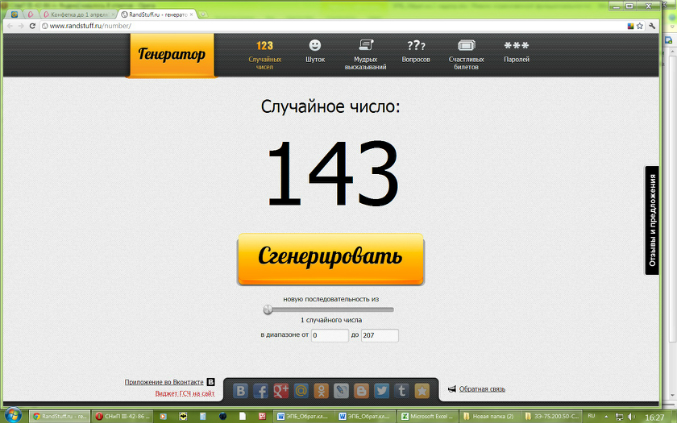Screen dimensions: 677x423
Task: Open the Паролей password generator
Action: pos(516,51)
